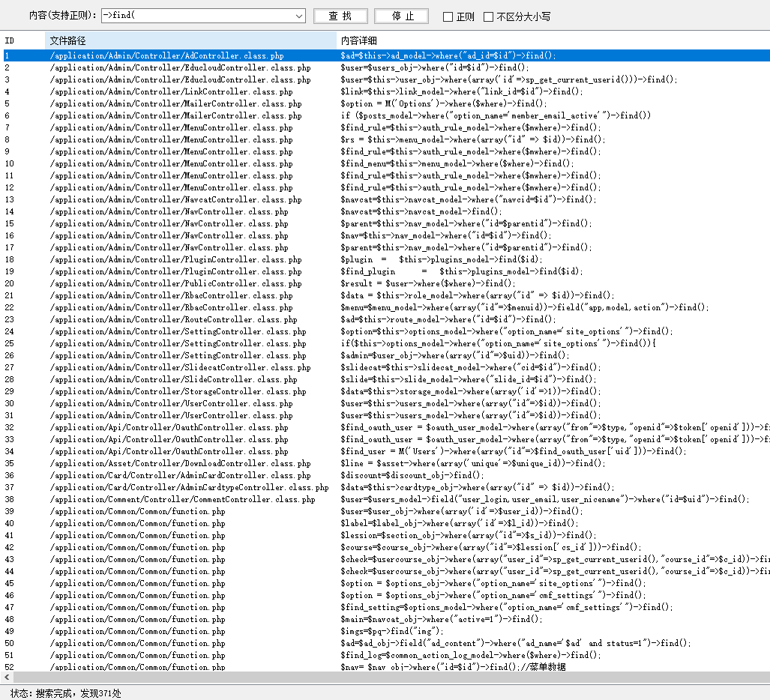The width and height of the screenshot is (770, 700).
Task: Click the 内容(支持正则) label
Action: (63, 16)
